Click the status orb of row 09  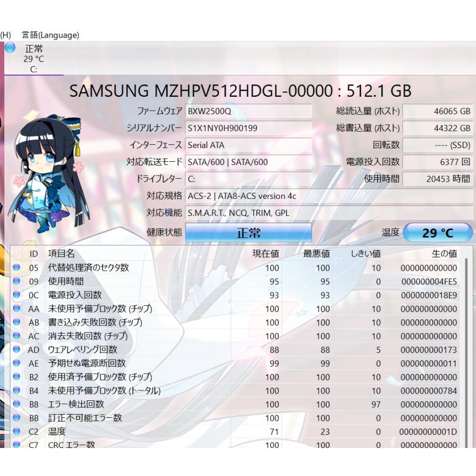coord(16,281)
